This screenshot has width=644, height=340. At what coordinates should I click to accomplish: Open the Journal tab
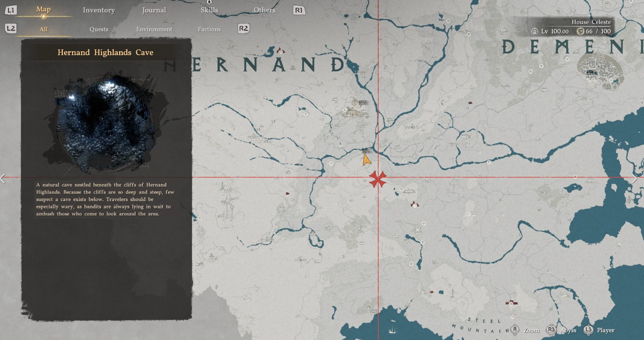coord(154,10)
